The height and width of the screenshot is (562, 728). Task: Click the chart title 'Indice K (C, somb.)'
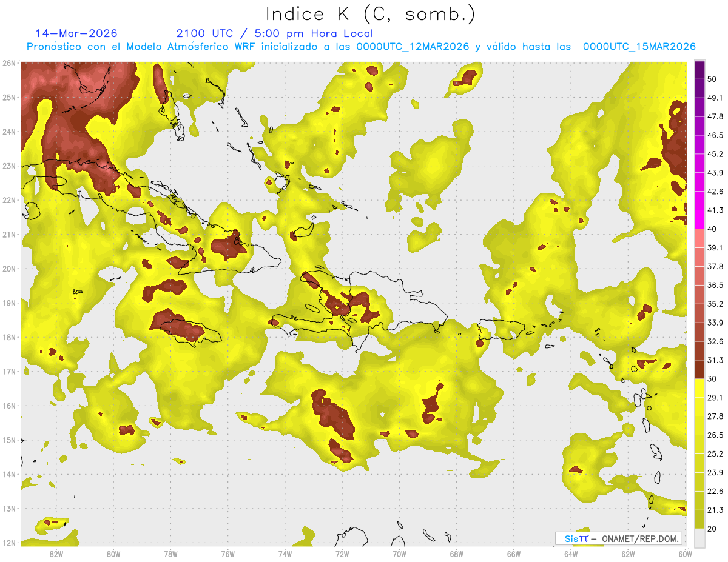(x=371, y=14)
